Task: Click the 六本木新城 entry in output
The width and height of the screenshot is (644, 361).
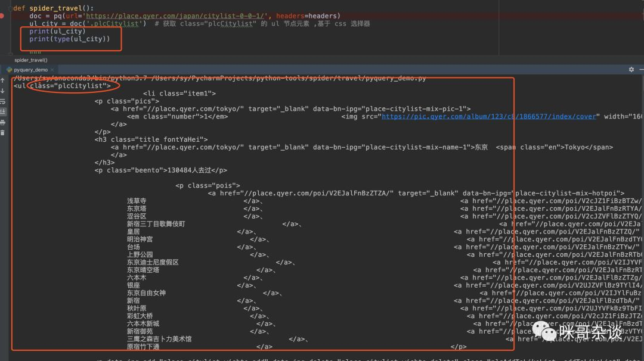Action: 143,323
